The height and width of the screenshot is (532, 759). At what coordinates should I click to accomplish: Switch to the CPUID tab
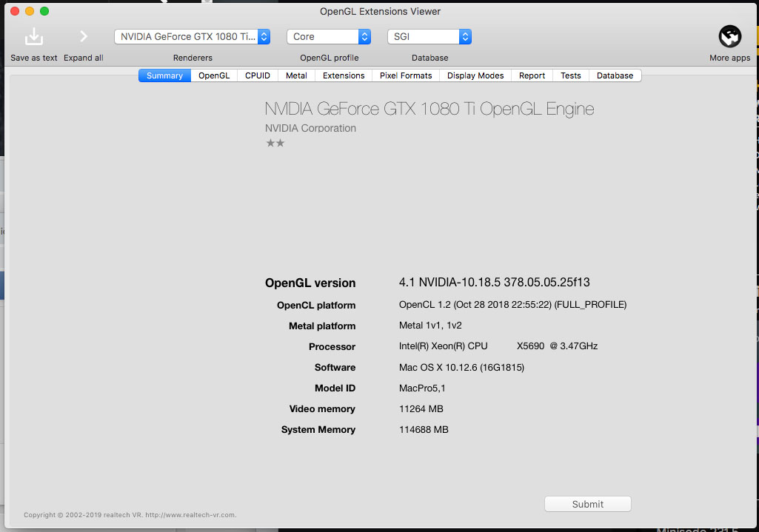point(258,75)
